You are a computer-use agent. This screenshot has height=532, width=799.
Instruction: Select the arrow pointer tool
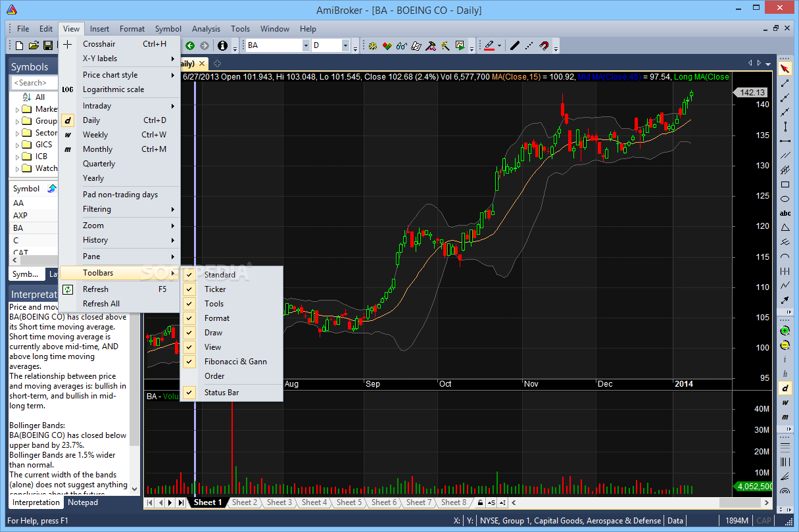pyautogui.click(x=785, y=68)
